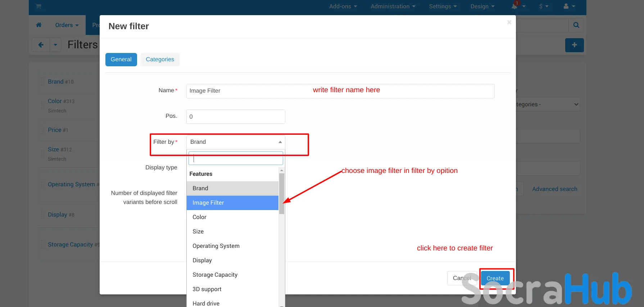Open the Add-ons menu
Viewport: 644px width, 307px height.
click(343, 6)
